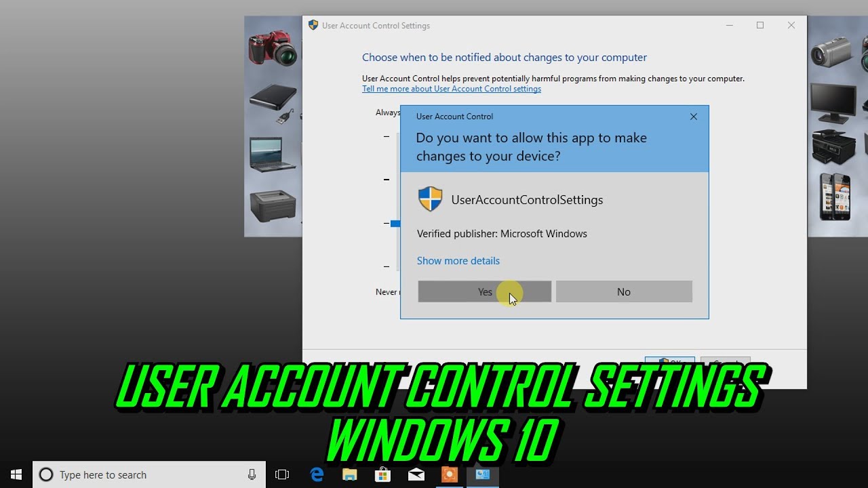Click the Verified publisher: Microsoft Windows text
The width and height of the screenshot is (868, 488).
502,234
